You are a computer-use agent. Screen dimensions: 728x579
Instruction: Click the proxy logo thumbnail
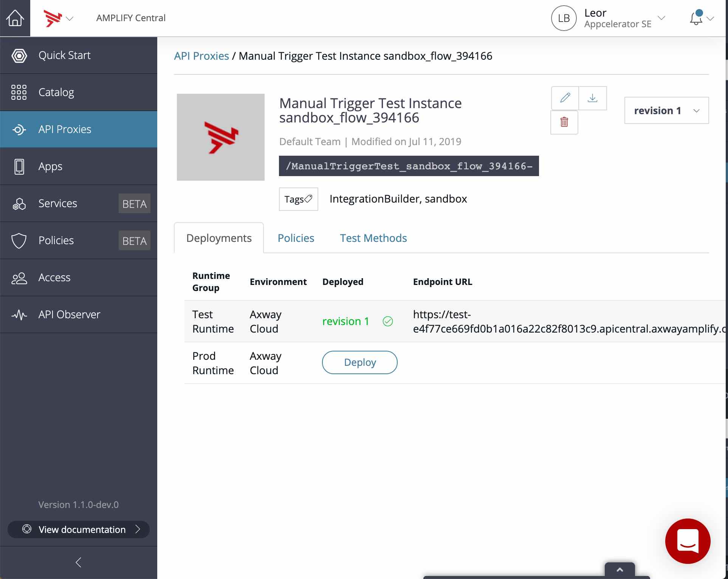[221, 137]
